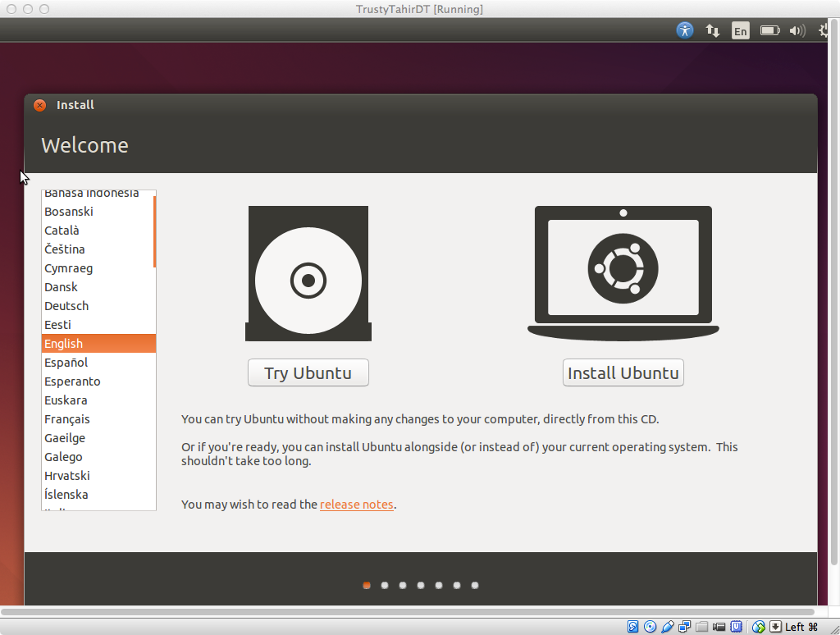This screenshot has height=635, width=840.
Task: Click the VirtualBox optical disc status icon
Action: coord(651,627)
